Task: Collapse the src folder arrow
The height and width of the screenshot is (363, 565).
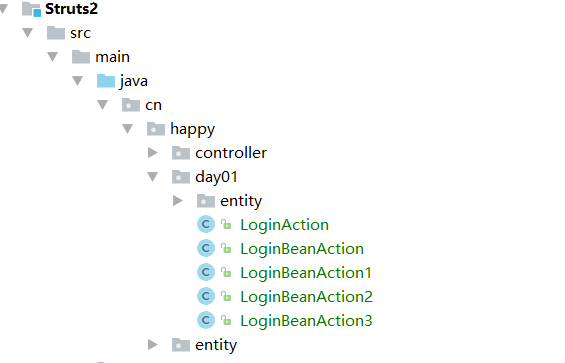Action: point(28,33)
